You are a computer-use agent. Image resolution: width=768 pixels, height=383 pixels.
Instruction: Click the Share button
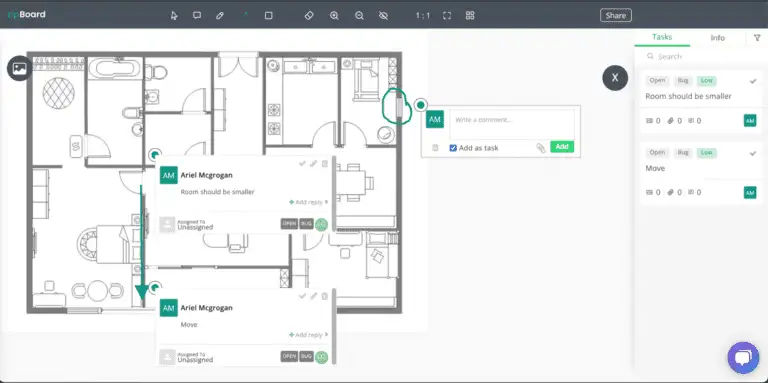(x=616, y=16)
